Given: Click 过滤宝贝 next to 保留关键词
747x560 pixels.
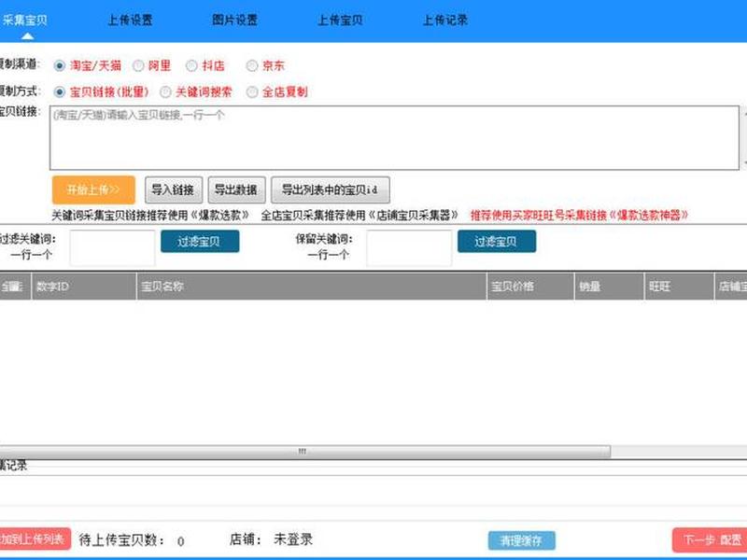Looking at the screenshot, I should (497, 242).
